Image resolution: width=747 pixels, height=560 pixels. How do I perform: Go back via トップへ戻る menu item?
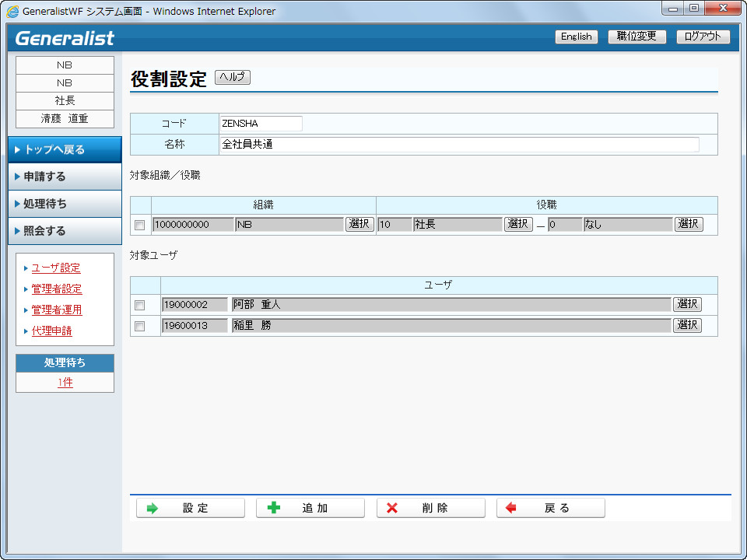65,149
